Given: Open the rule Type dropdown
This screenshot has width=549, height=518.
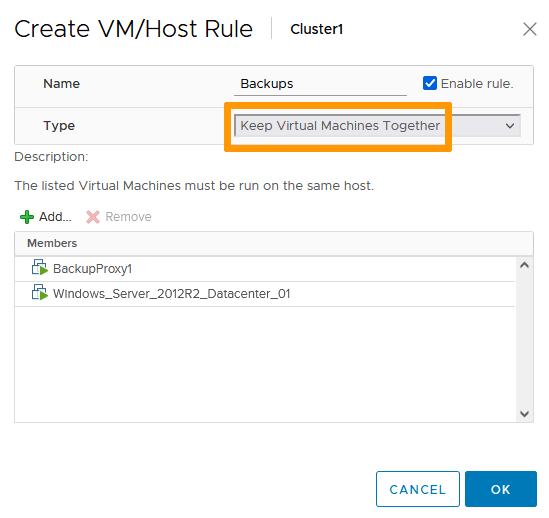Looking at the screenshot, I should 377,126.
